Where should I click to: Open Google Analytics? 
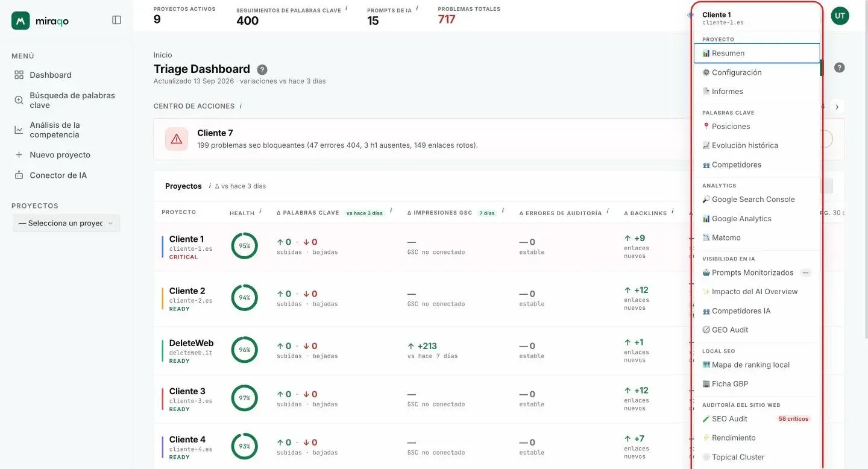click(x=757, y=219)
